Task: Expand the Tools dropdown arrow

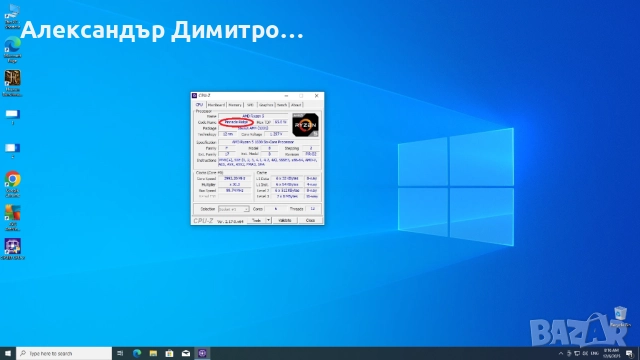Action: 269,220
